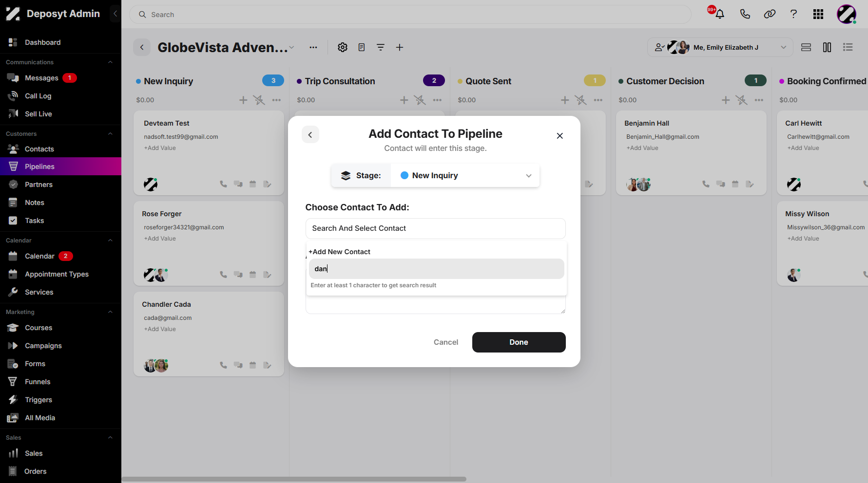The width and height of the screenshot is (868, 483).
Task: Click the horizontal scrollbar at bottom
Action: pos(294,479)
